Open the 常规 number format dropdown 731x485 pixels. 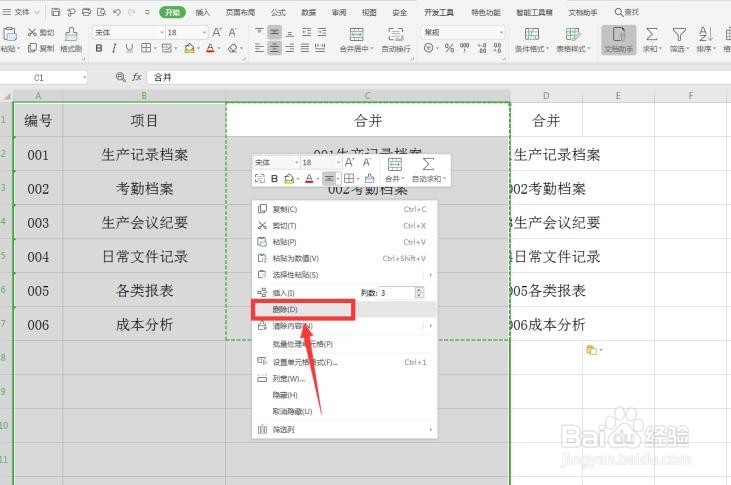tap(501, 32)
